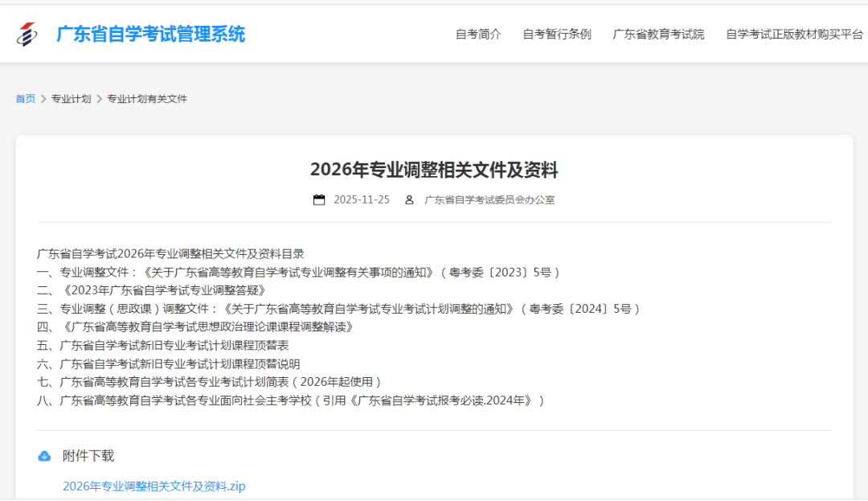Click the 广东省自学考试管理系统 site title

coord(150,34)
